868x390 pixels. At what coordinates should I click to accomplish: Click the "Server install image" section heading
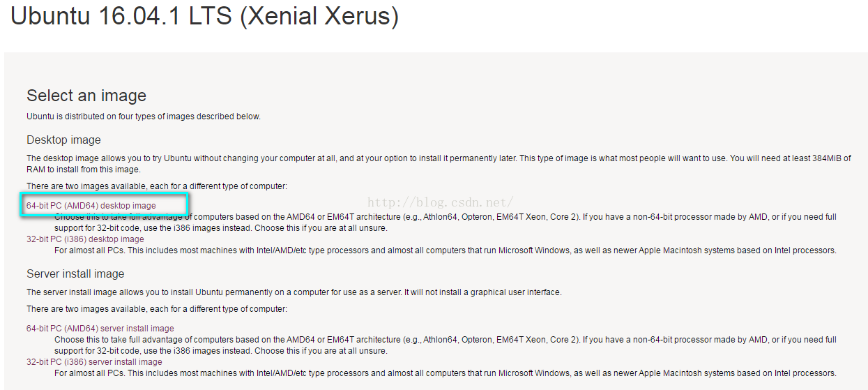click(75, 274)
